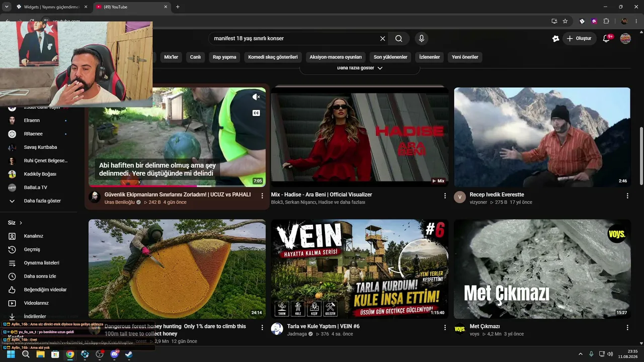Play the Met Çıkmazı thumbnail

pyautogui.click(x=542, y=269)
